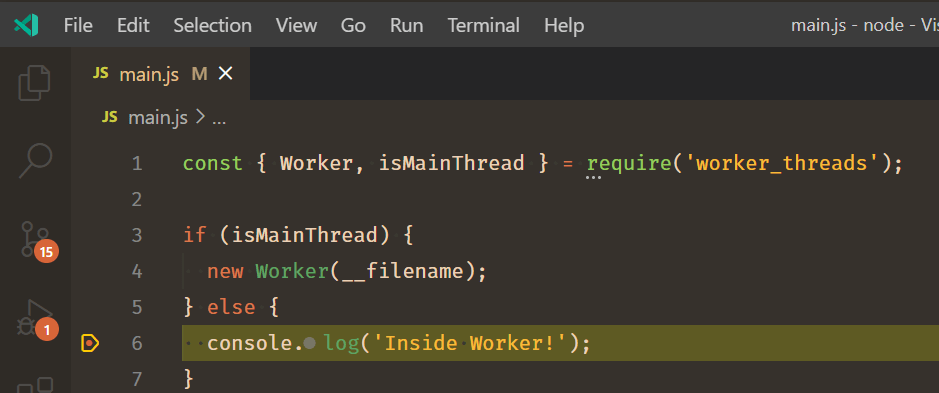Toggle the breakpoint on line 6

pos(90,343)
